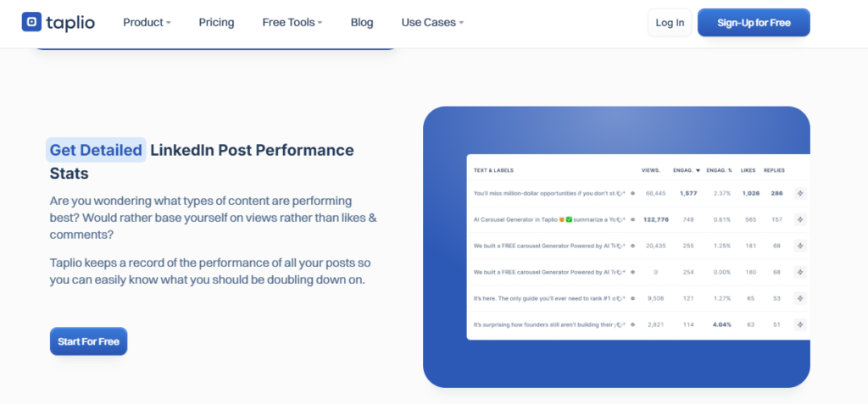This screenshot has width=868, height=404.
Task: Open the Free Tools dropdown
Action: tap(292, 23)
